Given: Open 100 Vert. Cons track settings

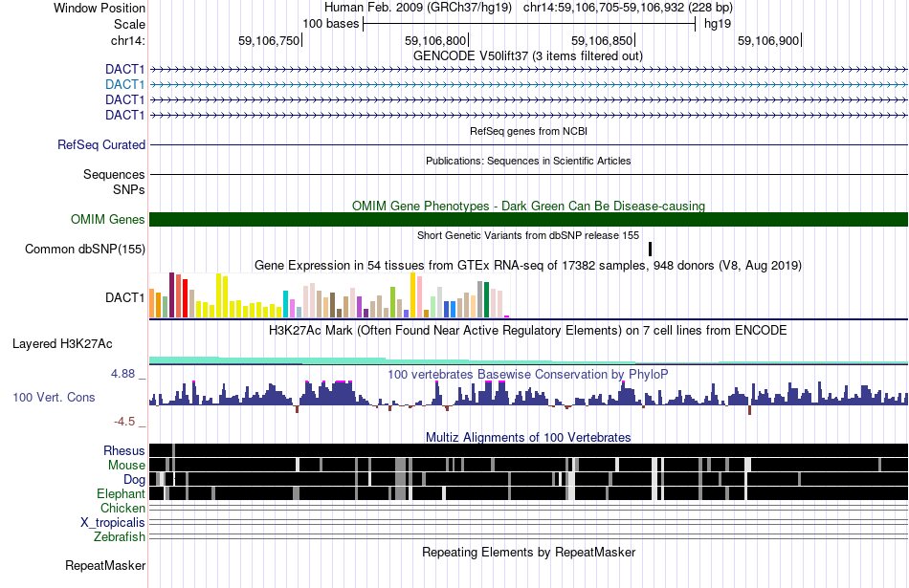Looking at the screenshot, I should (x=54, y=398).
